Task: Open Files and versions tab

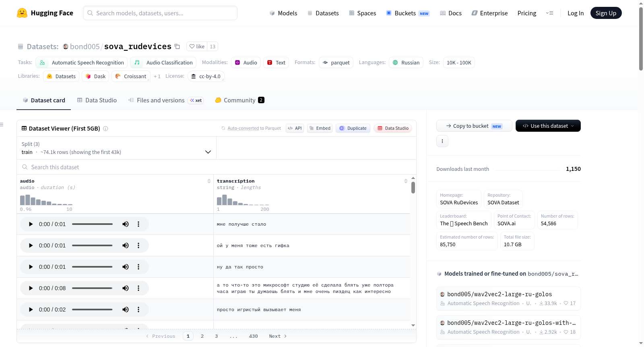Action: pos(165,100)
